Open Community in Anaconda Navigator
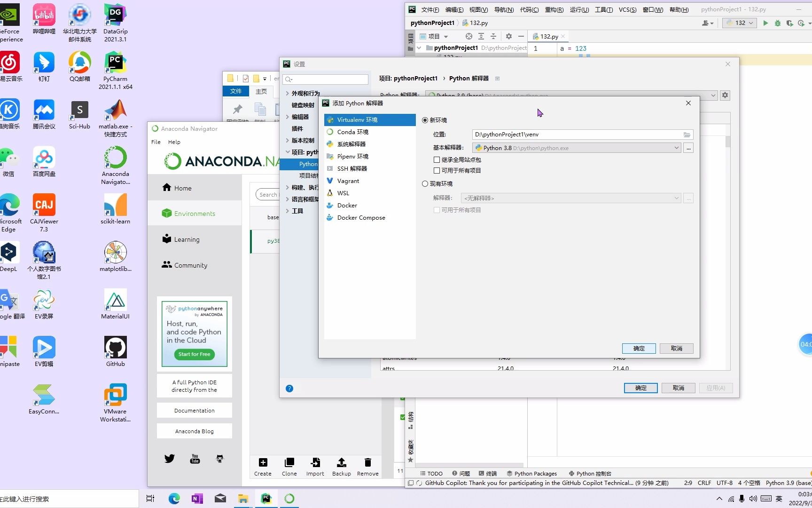 pos(195,265)
